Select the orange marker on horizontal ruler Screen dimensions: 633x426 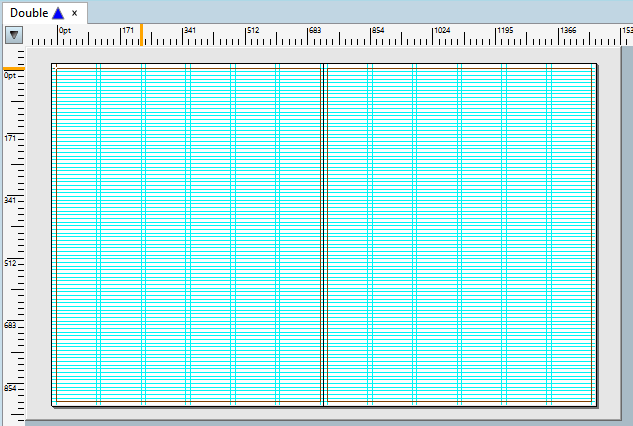point(141,35)
